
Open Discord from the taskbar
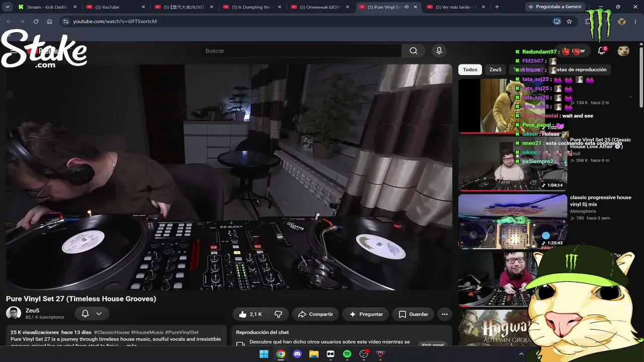pyautogui.click(x=297, y=354)
